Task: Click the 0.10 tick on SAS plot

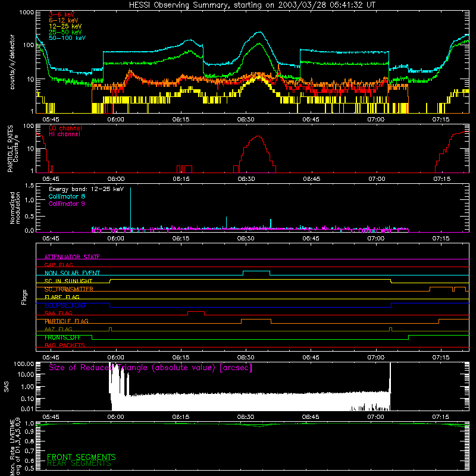Action: click(x=27, y=399)
